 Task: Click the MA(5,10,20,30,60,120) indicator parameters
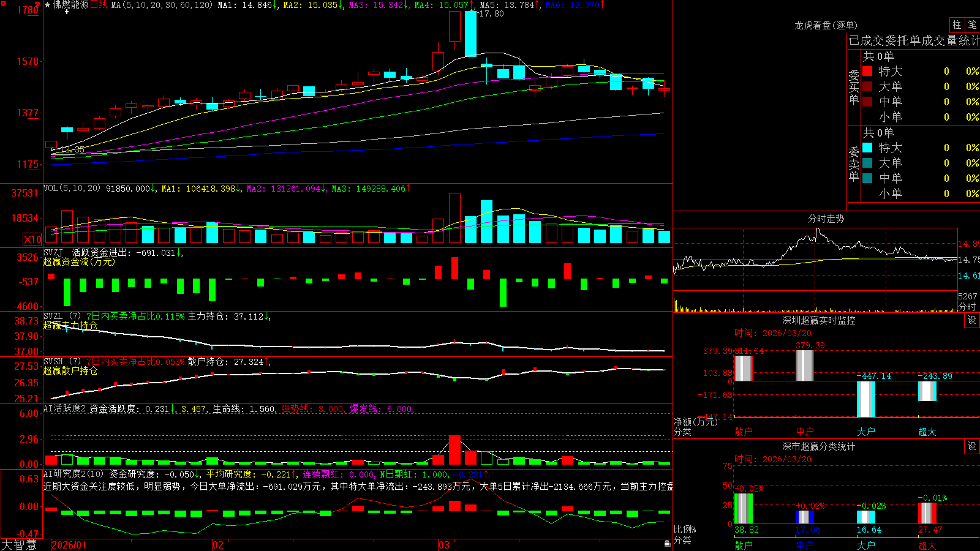[162, 5]
